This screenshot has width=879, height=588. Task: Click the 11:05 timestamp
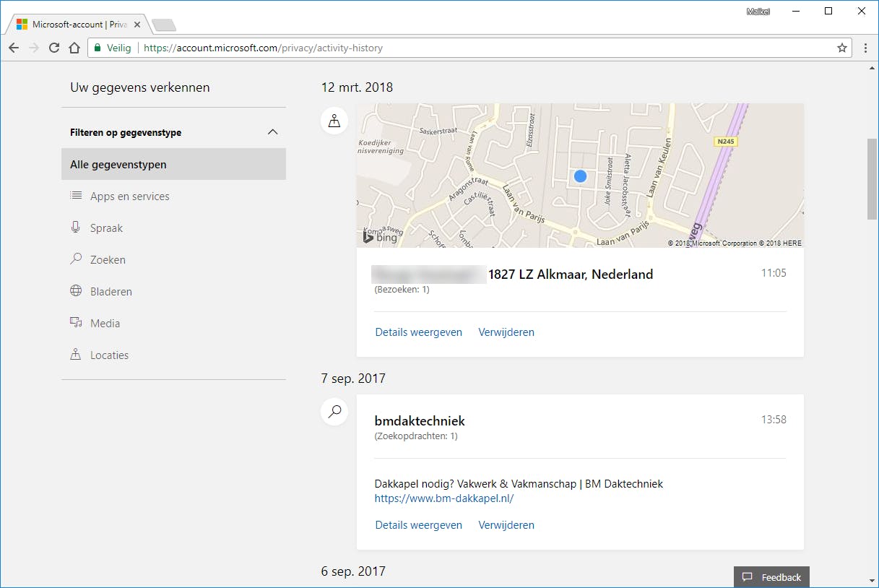click(774, 273)
